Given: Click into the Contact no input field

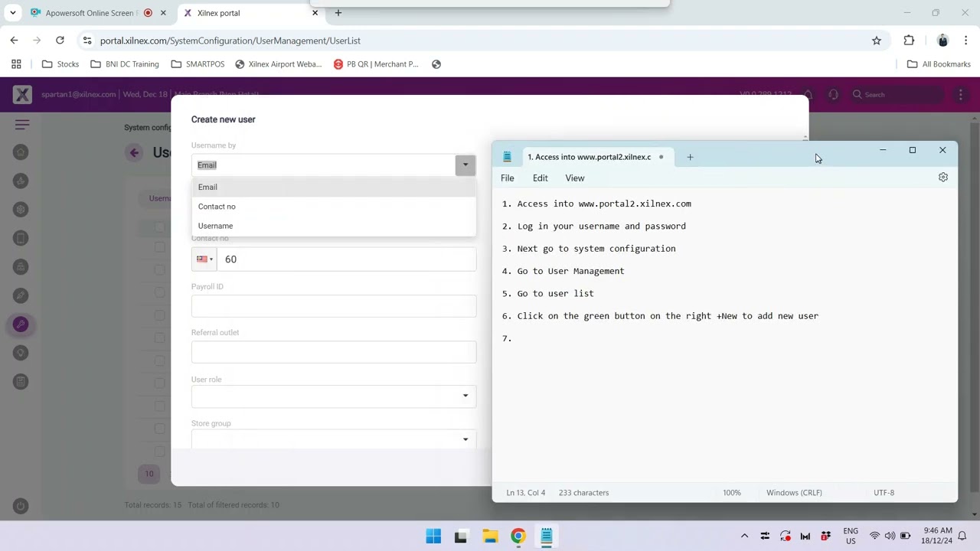Looking at the screenshot, I should point(347,259).
